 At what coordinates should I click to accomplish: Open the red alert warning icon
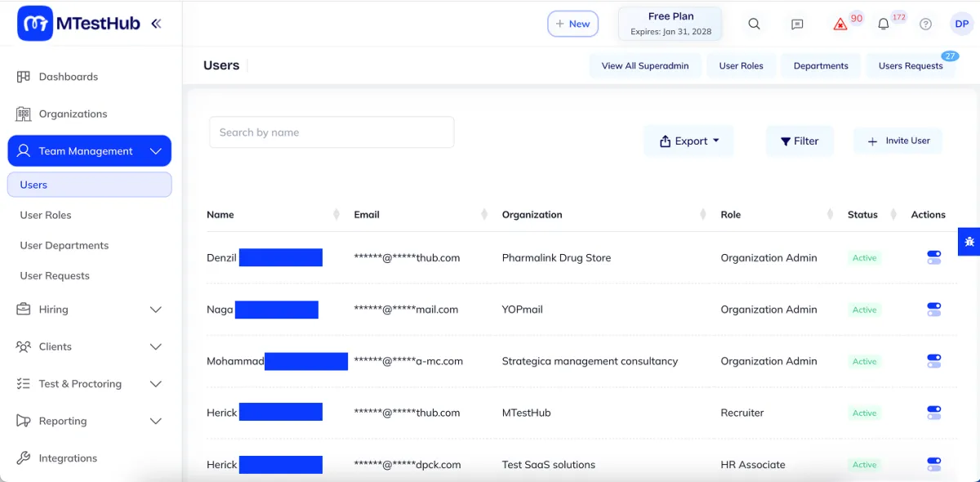tap(840, 24)
